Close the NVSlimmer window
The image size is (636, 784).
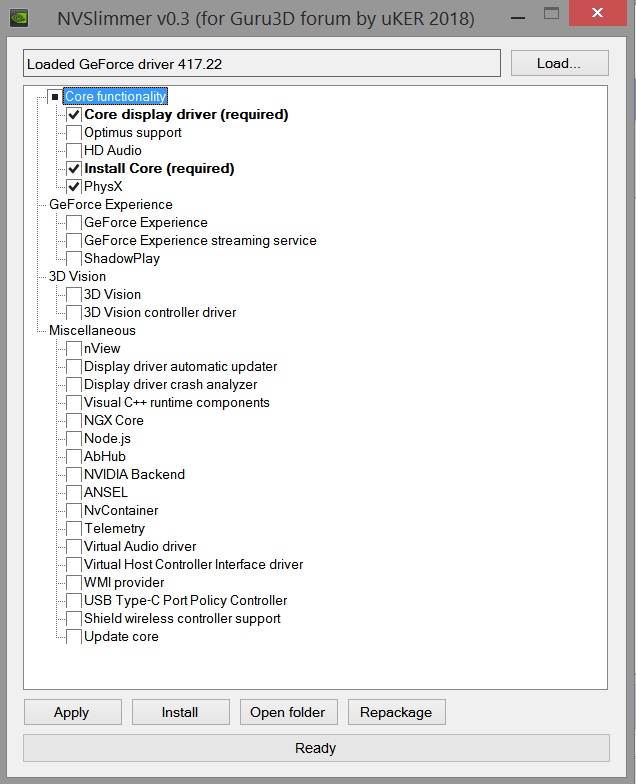[598, 13]
